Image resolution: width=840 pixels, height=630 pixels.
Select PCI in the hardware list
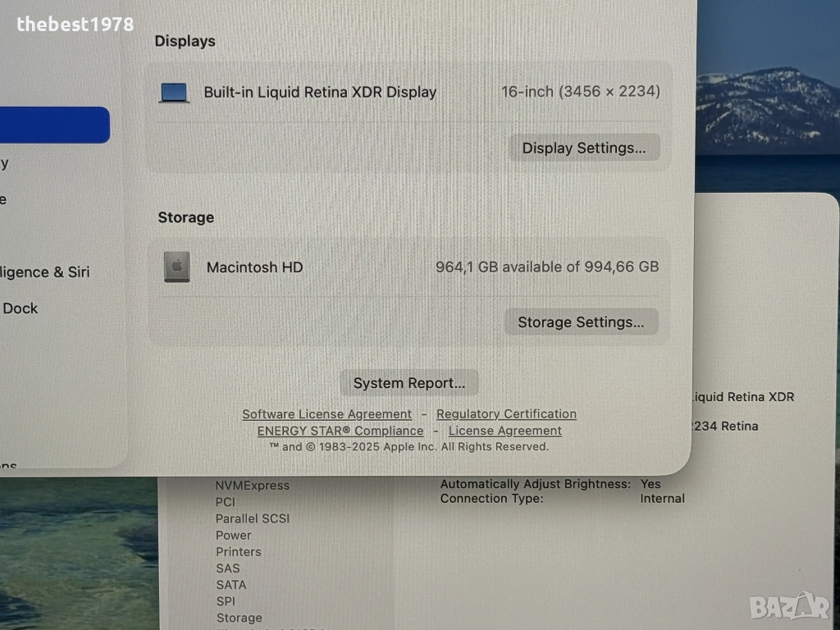pos(226,502)
